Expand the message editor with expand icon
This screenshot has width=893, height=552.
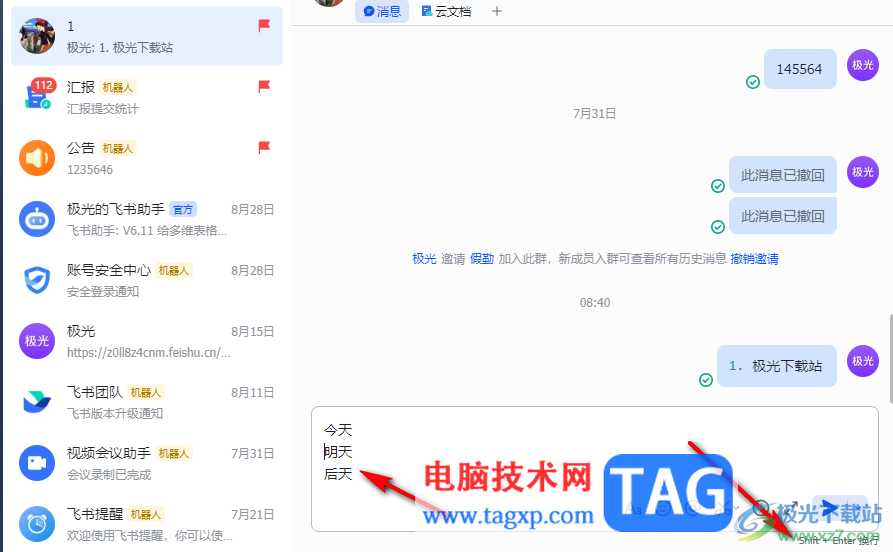[x=790, y=508]
